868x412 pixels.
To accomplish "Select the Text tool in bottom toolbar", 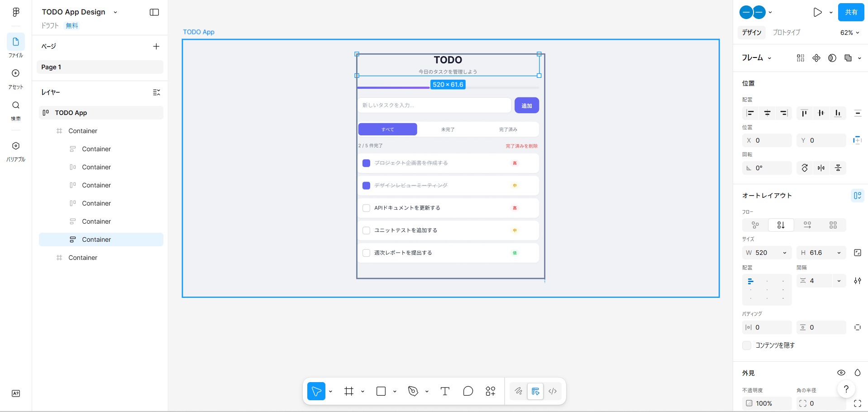I will [445, 391].
